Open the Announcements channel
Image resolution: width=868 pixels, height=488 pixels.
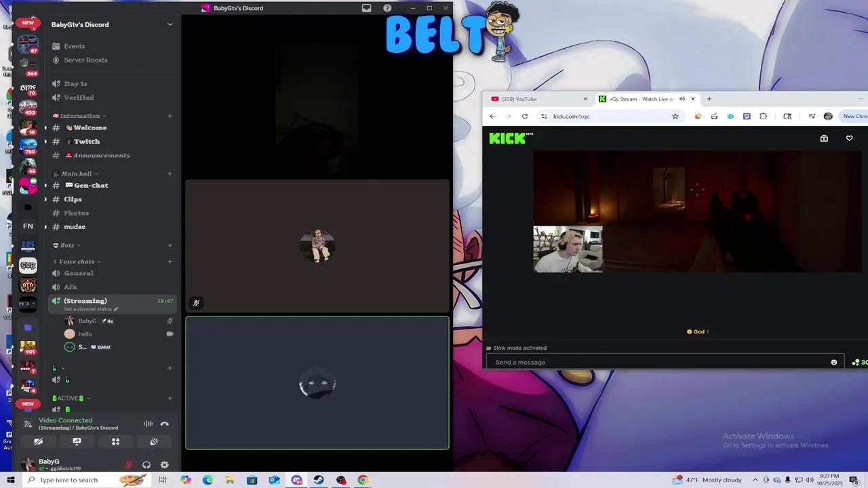[x=101, y=155]
